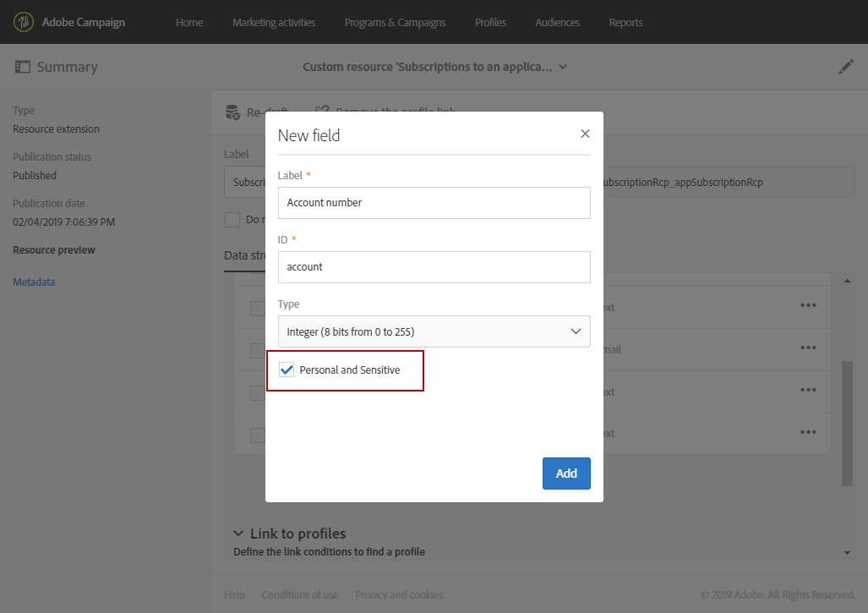Click the Adobe Campaign logo icon
868x613 pixels.
pos(24,22)
